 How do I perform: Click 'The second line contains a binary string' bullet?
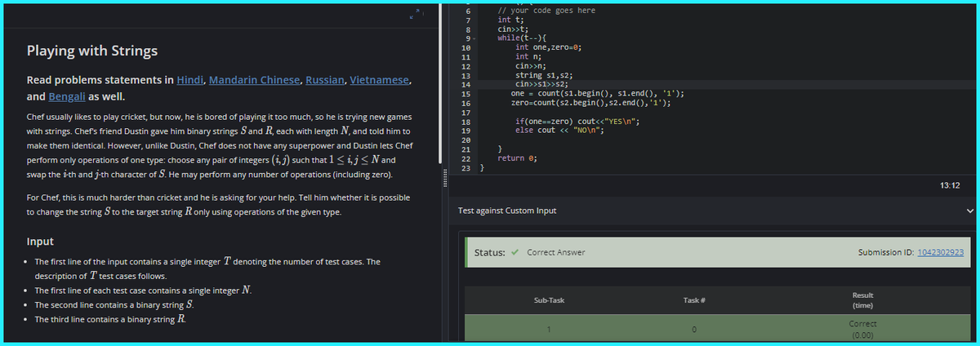coord(114,305)
